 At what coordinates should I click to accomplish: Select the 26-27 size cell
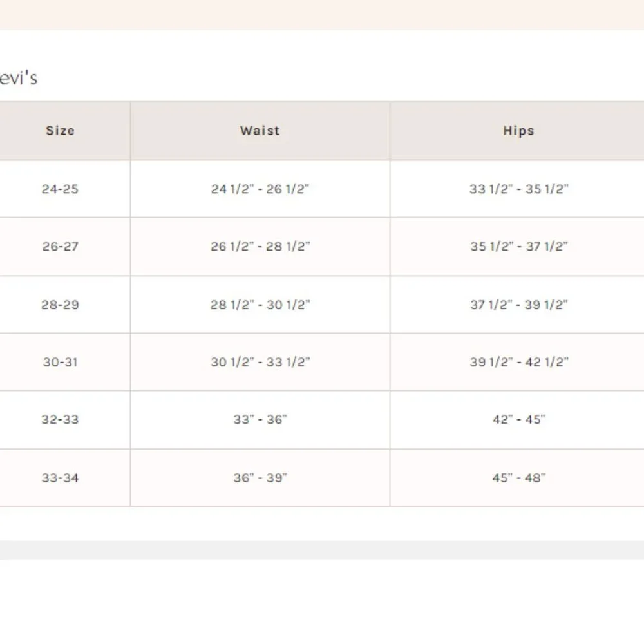[x=60, y=247]
